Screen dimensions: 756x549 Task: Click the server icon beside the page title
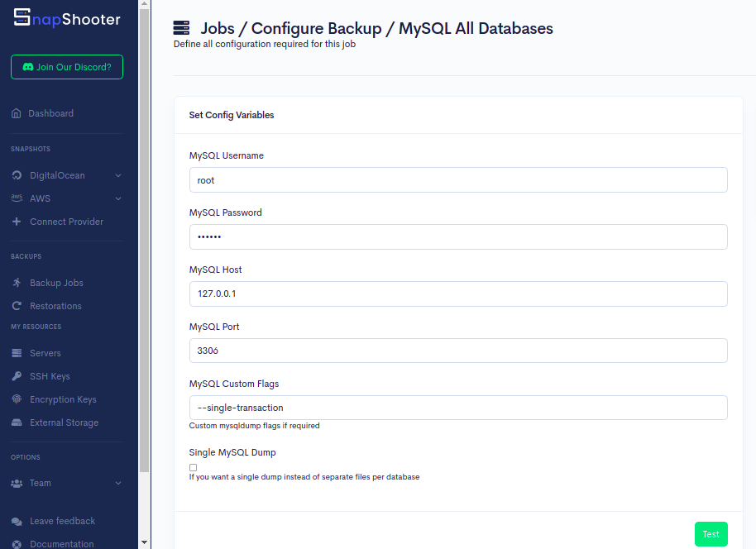tap(181, 28)
